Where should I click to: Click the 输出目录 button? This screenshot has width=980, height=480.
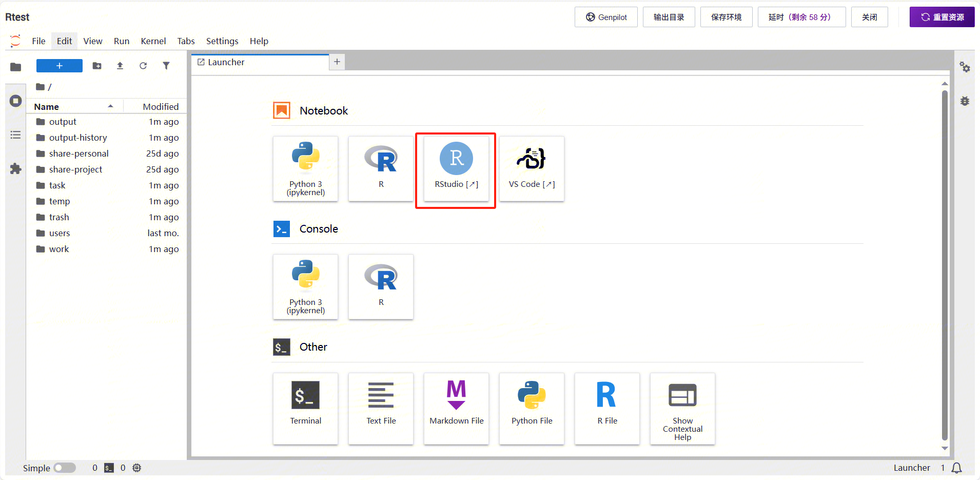point(669,17)
